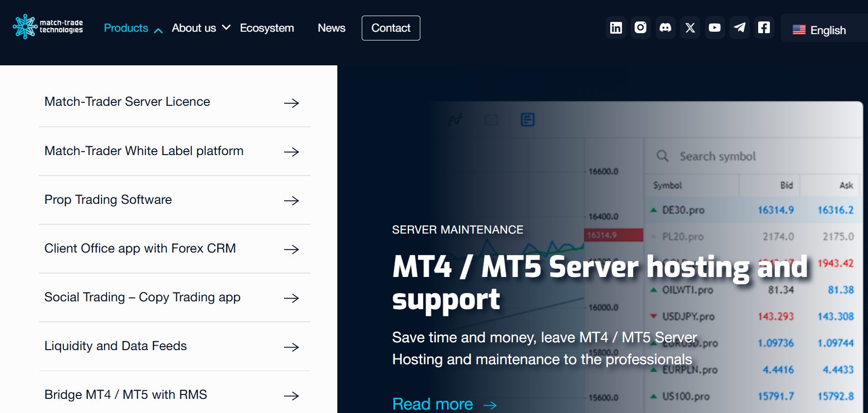This screenshot has height=413, width=868.
Task: Click the Match-Trade Technologies logo
Action: tap(48, 26)
